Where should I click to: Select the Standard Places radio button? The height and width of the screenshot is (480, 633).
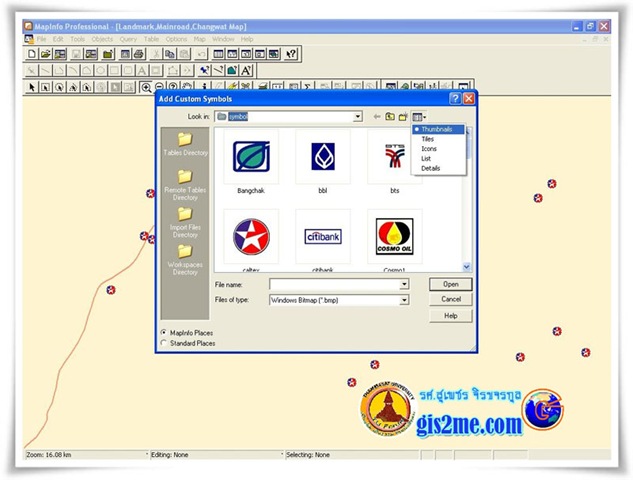[163, 343]
